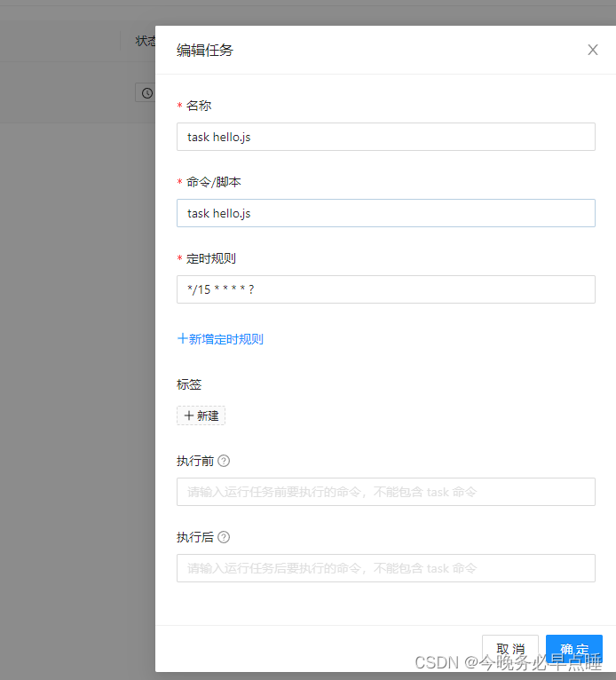The height and width of the screenshot is (680, 616).
Task: Click the 定时规则 cron input field
Action: 386,289
